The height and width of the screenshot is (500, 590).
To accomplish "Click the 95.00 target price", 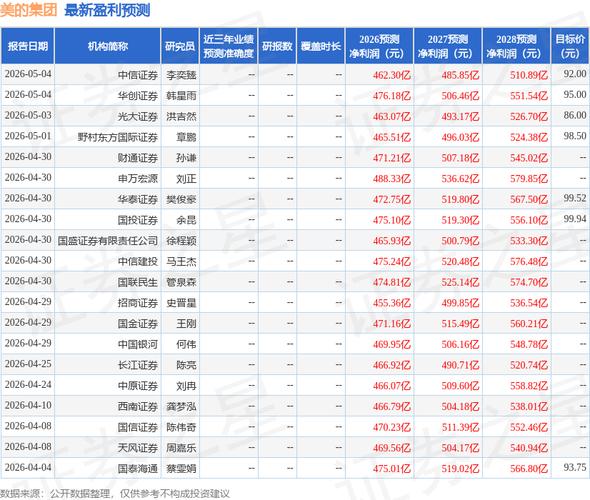I will point(575,94).
